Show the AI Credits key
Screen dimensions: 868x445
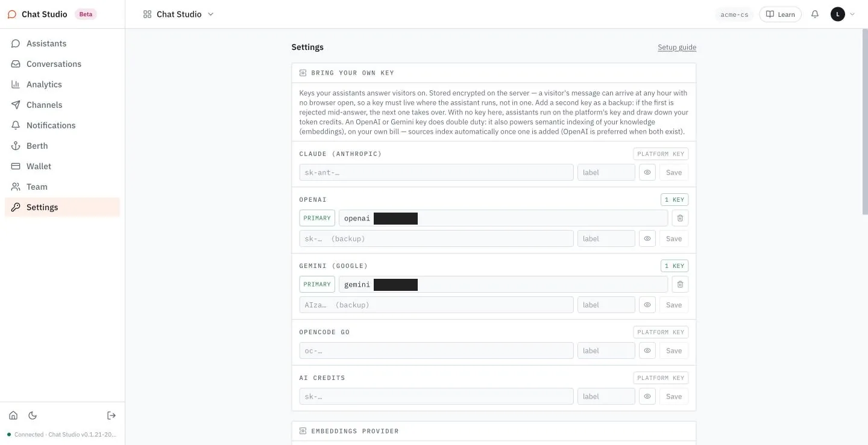647,396
